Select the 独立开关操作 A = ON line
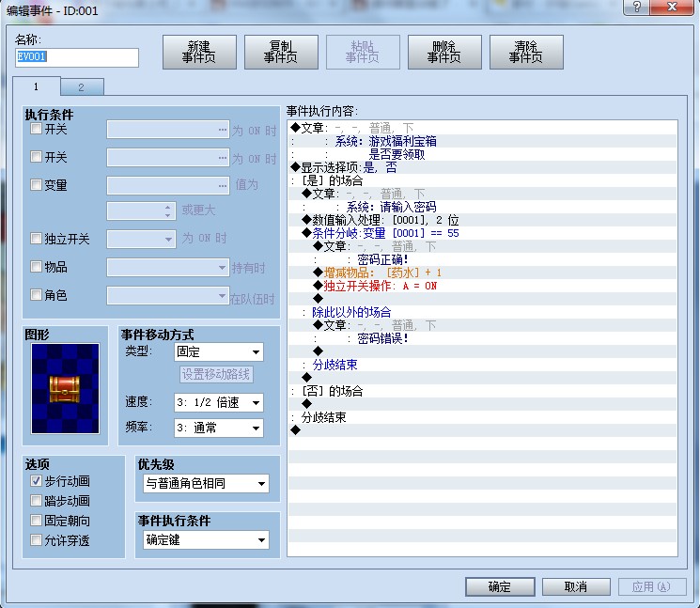Viewport: 700px width, 608px height. pyautogui.click(x=482, y=286)
